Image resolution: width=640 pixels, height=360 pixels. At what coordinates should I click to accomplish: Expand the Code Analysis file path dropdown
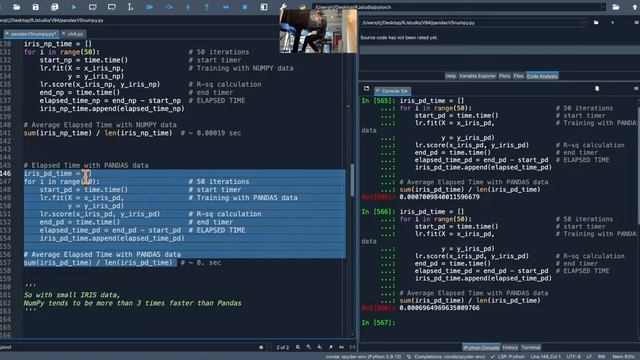click(584, 22)
